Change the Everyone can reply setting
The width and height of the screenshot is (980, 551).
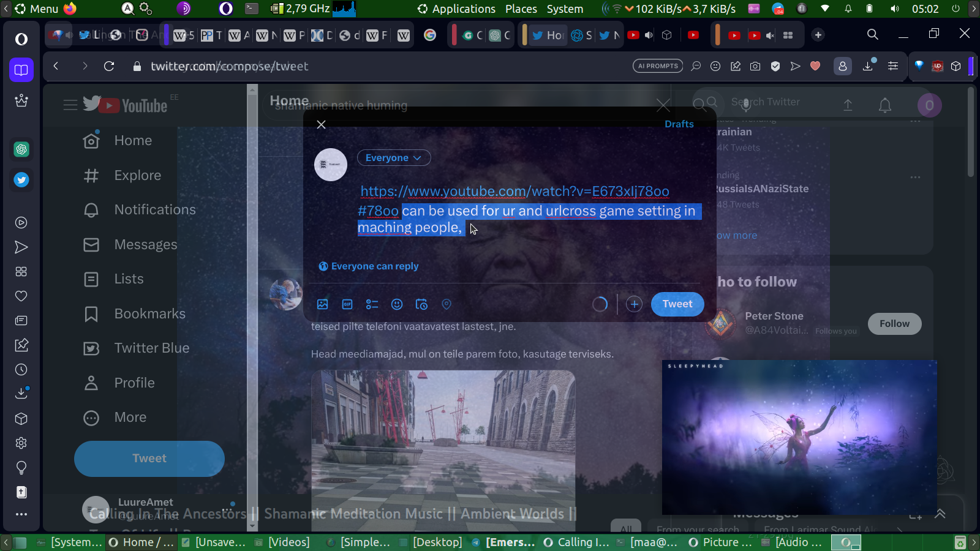click(369, 266)
